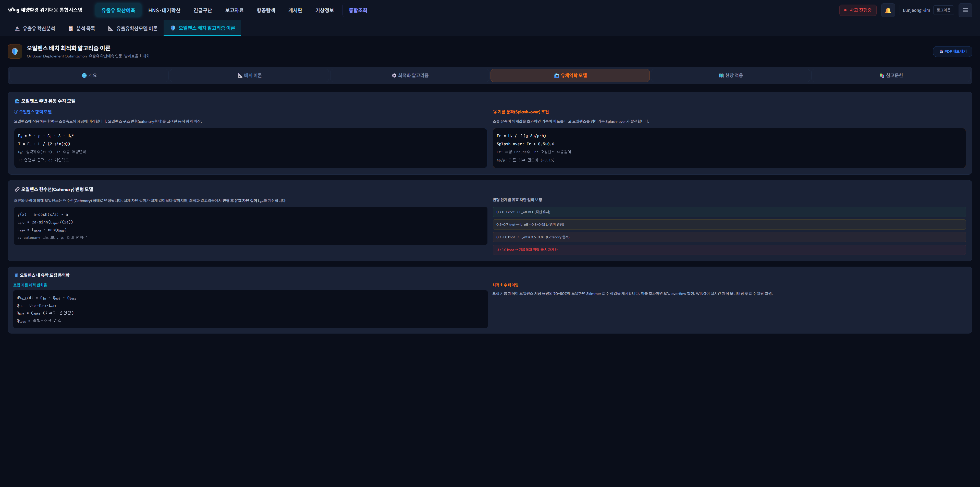
Task: Click the 사고 진행중 status badge
Action: (x=857, y=10)
